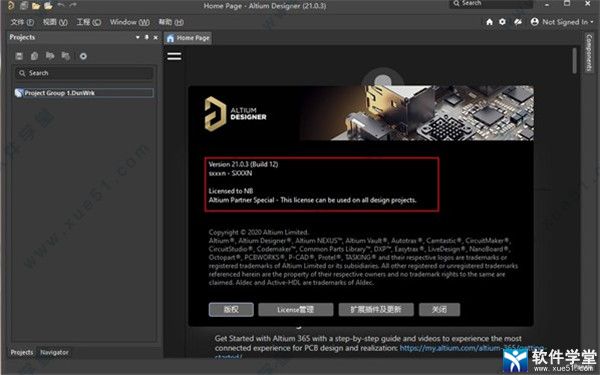Open Projects panel settings gear icon
The height and width of the screenshot is (375, 600).
tap(83, 56)
